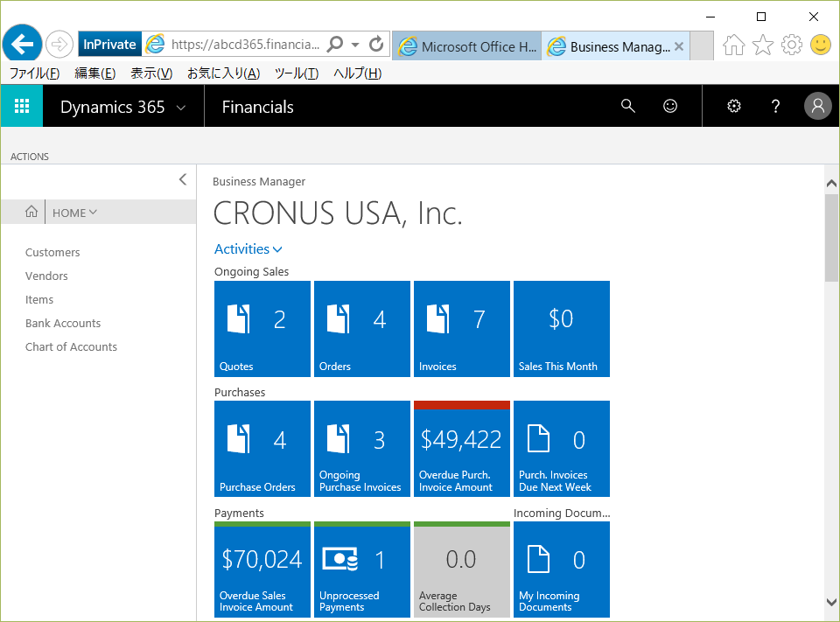Screen dimensions: 840x622
Task: Click the page scrollbar down arrow
Action: click(831, 602)
